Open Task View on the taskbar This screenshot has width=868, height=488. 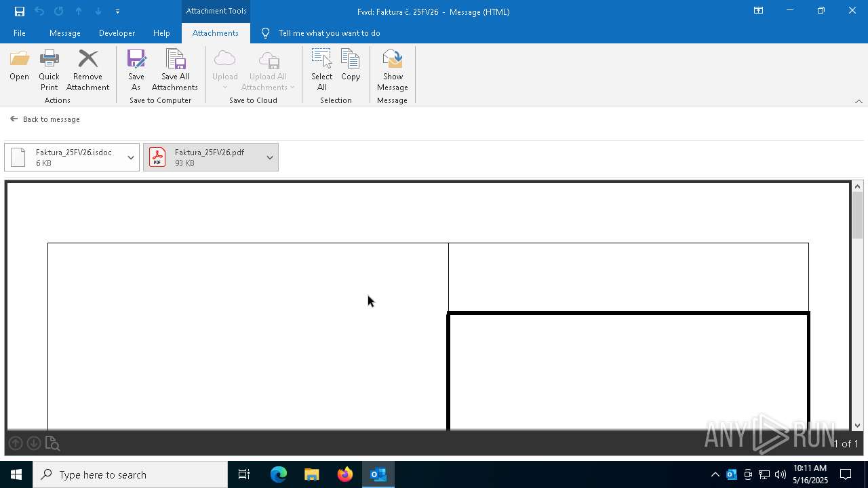(x=244, y=474)
